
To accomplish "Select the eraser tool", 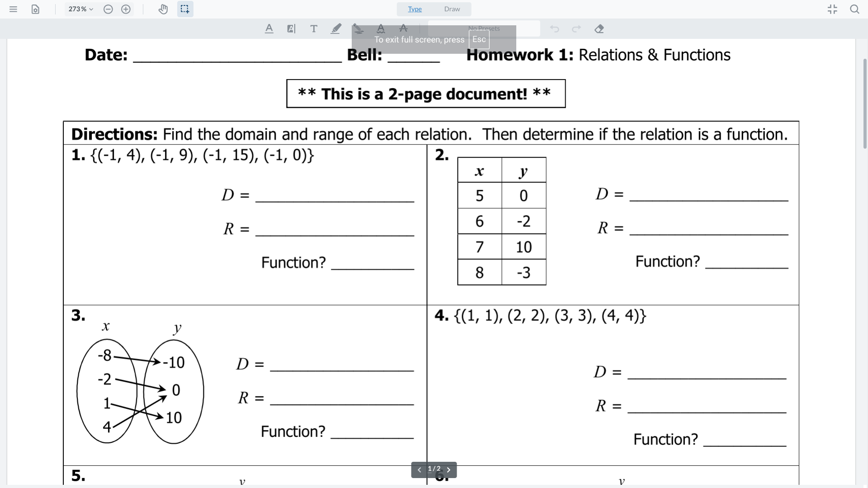I will click(599, 29).
